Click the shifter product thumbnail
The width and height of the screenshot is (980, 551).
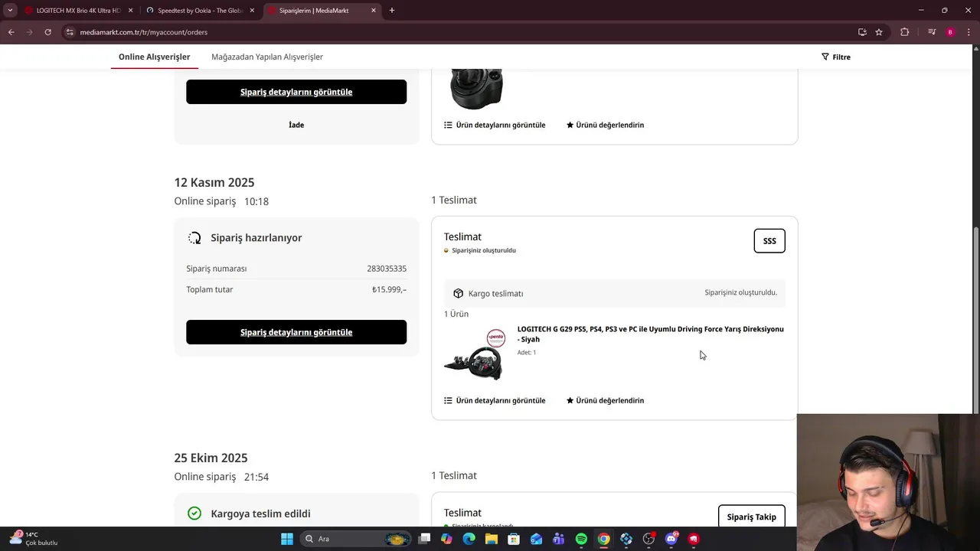click(x=476, y=89)
